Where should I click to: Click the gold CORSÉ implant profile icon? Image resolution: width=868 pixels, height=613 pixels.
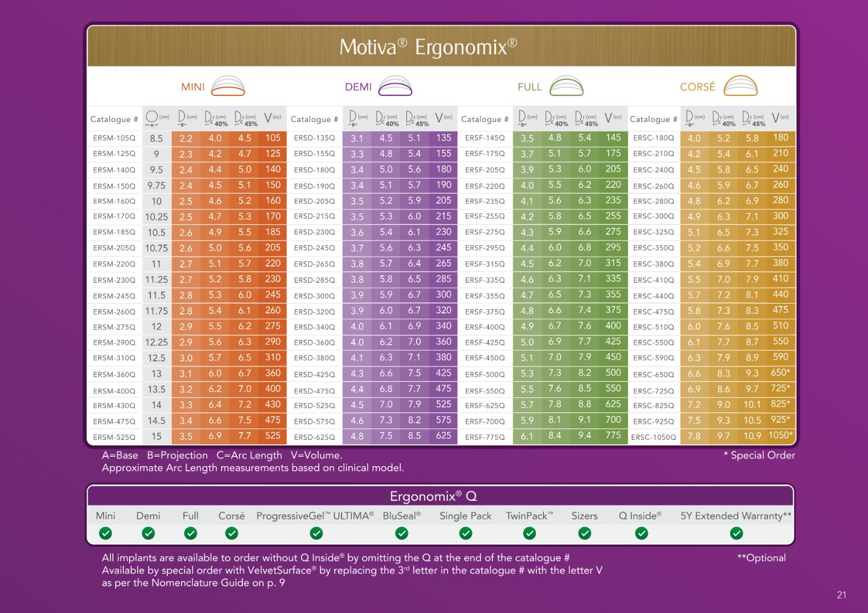(x=741, y=86)
